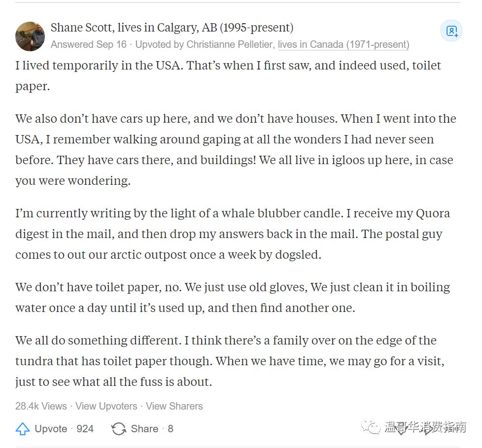Open the View Sharers list
The width and height of the screenshot is (482, 448).
(174, 406)
